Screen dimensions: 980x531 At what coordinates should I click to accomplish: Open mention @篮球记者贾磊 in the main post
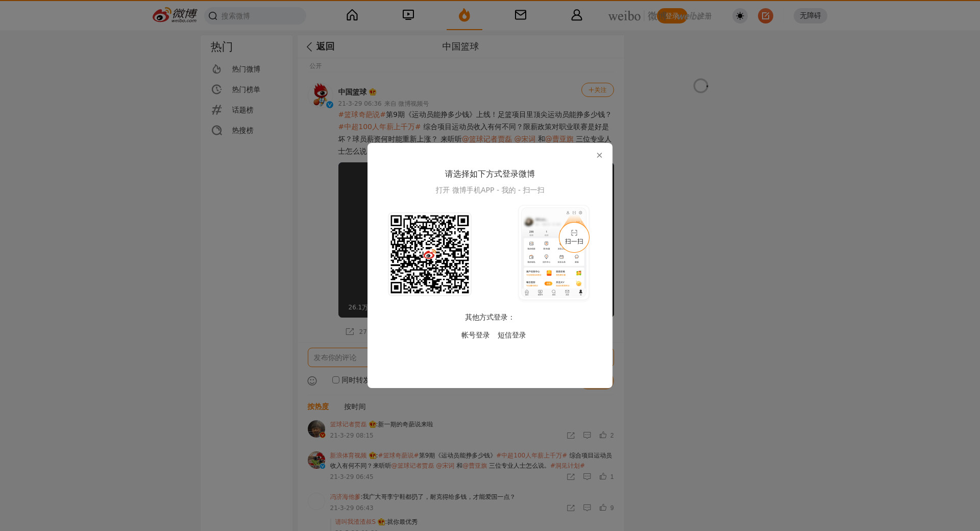(x=487, y=139)
